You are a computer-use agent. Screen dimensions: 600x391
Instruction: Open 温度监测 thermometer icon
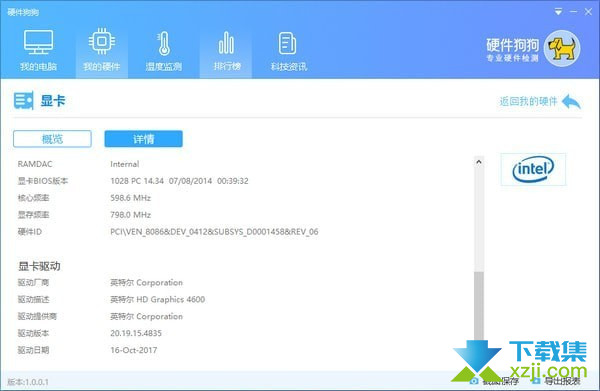[x=164, y=43]
